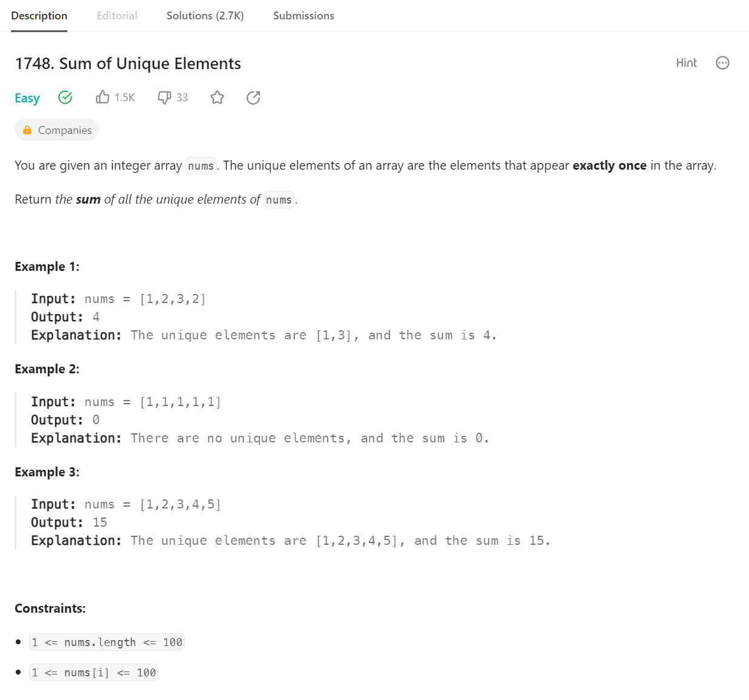Open the three-dots more options icon
The image size is (749, 700).
pos(722,63)
